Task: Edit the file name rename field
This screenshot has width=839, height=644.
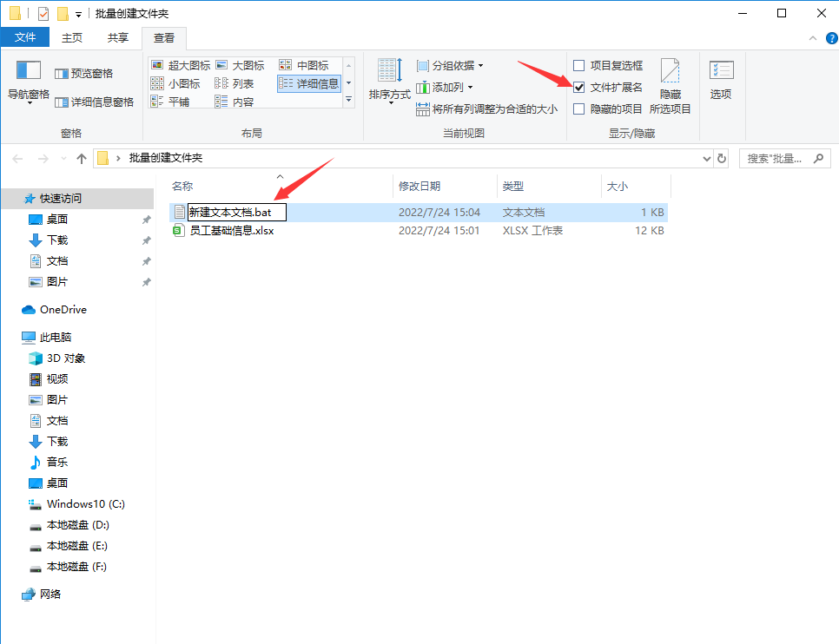Action: point(237,213)
